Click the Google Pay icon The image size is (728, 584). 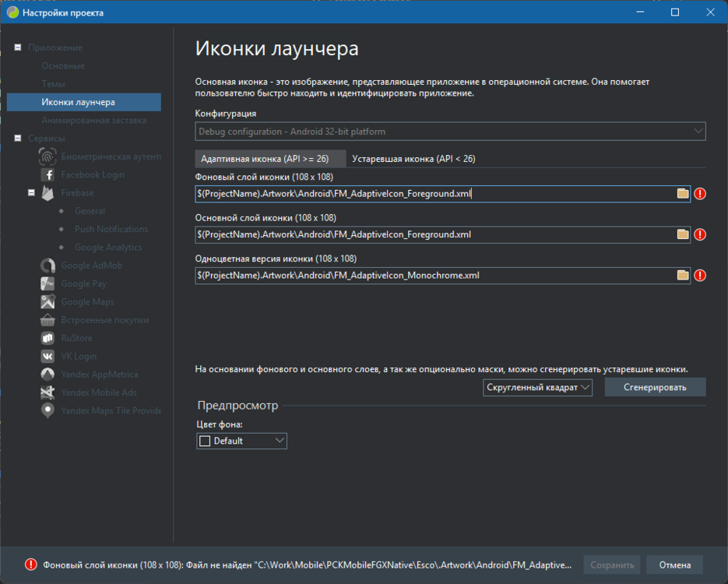(47, 283)
